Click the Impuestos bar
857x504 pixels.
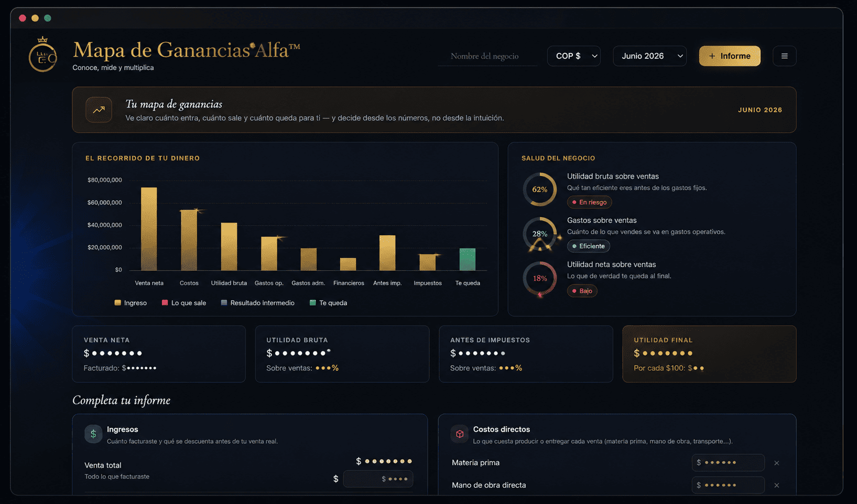(x=428, y=262)
